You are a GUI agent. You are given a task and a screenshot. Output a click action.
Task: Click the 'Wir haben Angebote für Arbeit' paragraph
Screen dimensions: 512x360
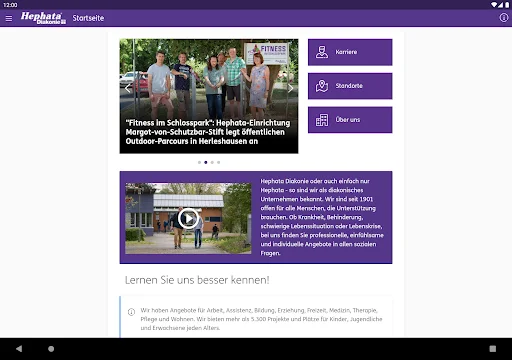click(261, 319)
